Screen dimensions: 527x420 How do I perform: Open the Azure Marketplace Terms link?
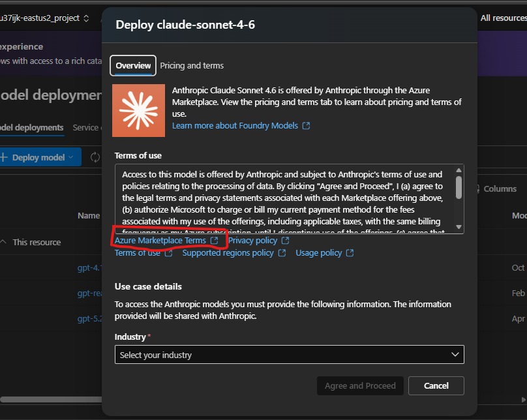(x=160, y=240)
